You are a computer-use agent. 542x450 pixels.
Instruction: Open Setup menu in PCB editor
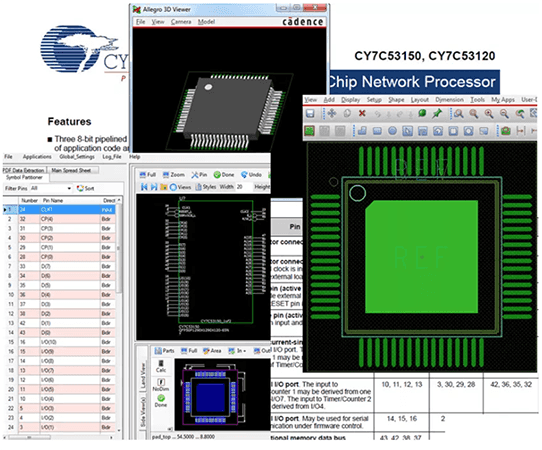[374, 100]
